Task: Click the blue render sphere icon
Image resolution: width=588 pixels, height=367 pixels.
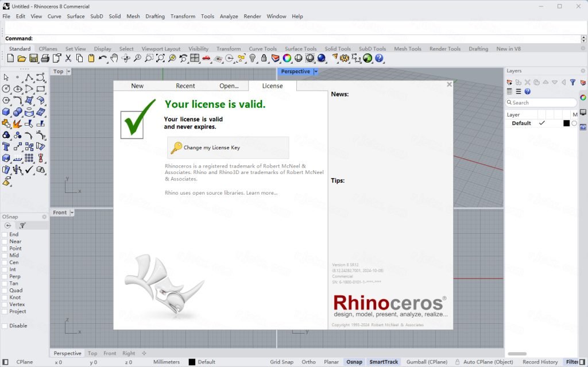Action: [322, 58]
